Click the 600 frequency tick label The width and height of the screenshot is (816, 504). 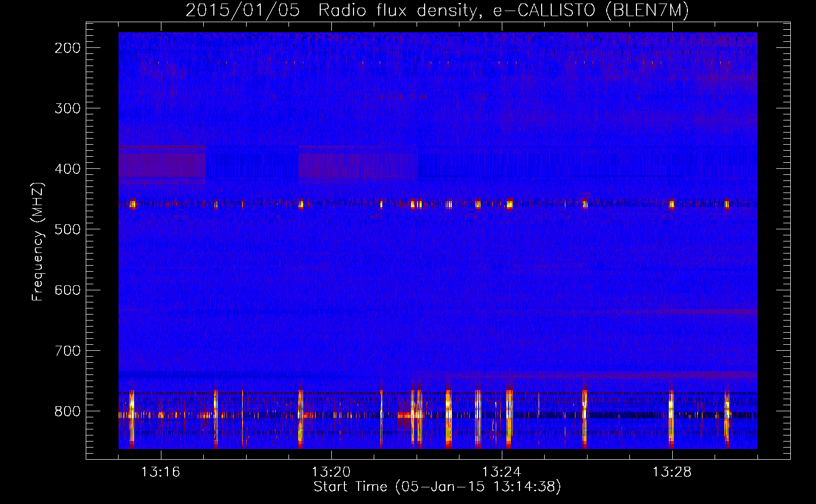click(x=68, y=290)
